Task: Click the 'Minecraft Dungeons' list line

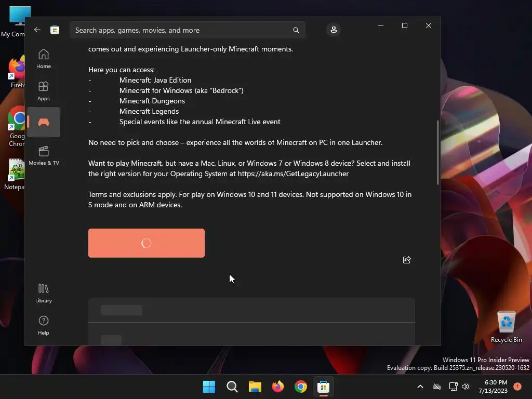Action: click(x=152, y=101)
